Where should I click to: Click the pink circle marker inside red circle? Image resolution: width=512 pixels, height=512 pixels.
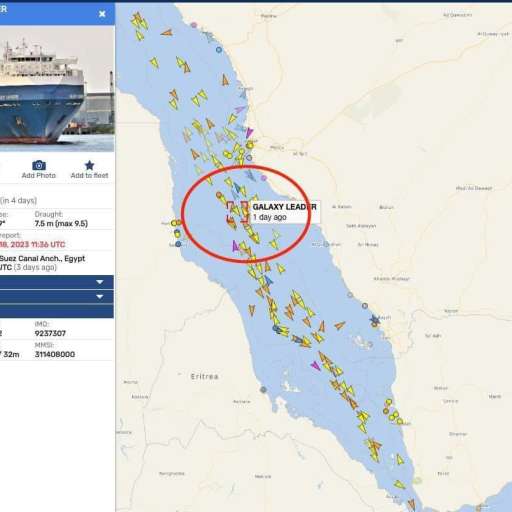click(x=264, y=178)
